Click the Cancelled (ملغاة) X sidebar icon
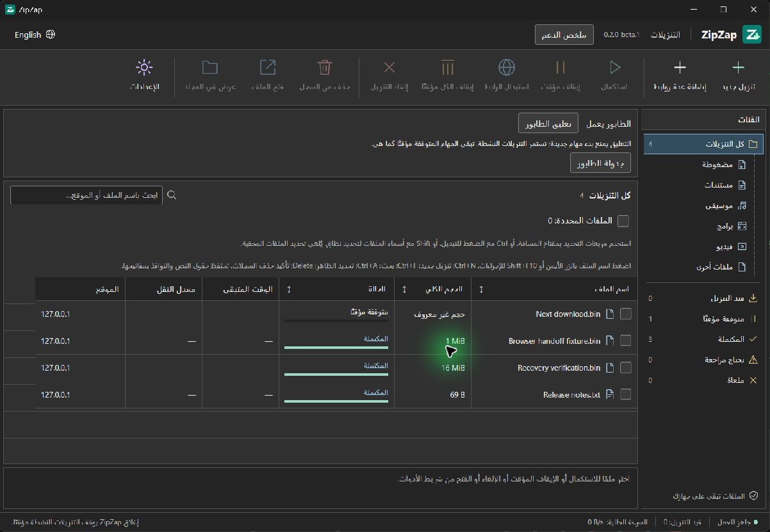Image resolution: width=770 pixels, height=532 pixels. (753, 380)
